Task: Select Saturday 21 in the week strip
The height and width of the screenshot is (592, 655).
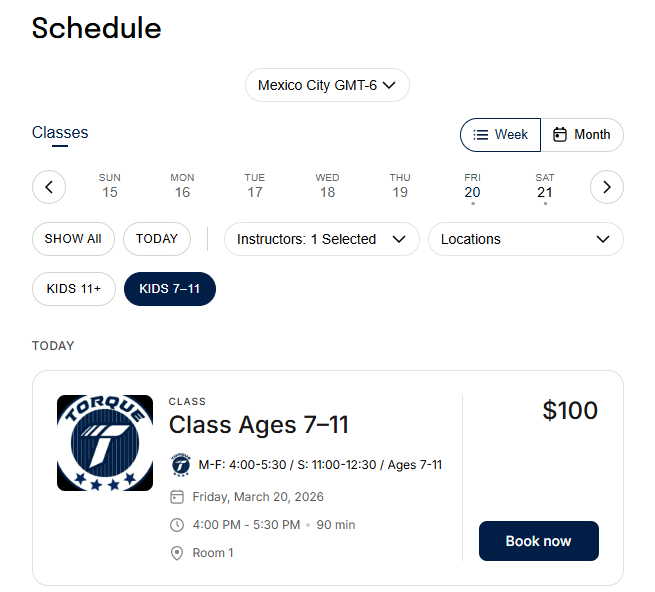Action: (544, 186)
